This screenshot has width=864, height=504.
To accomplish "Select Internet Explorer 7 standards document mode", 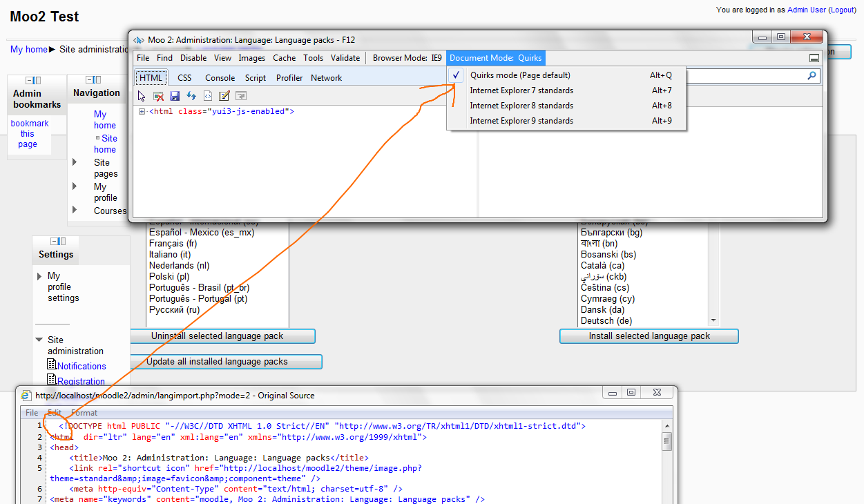I will click(566, 90).
